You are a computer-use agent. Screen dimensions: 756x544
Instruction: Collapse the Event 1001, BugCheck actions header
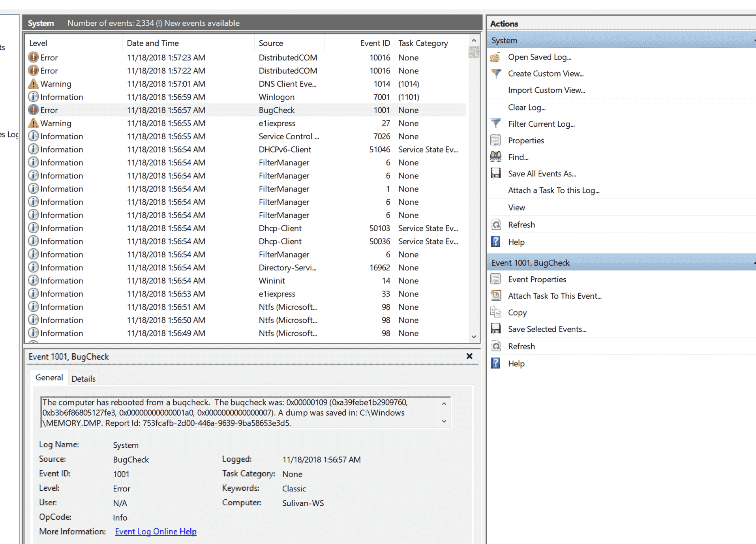[x=621, y=263]
